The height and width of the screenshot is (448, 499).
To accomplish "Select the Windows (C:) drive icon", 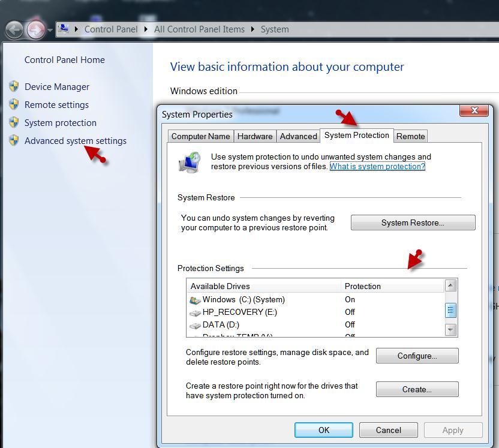I will click(194, 299).
